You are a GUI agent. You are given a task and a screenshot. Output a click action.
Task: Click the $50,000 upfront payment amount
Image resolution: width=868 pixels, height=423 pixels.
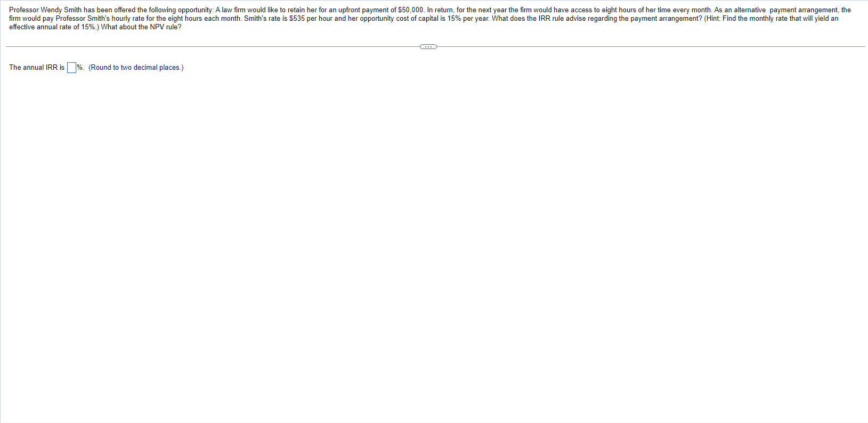point(411,10)
